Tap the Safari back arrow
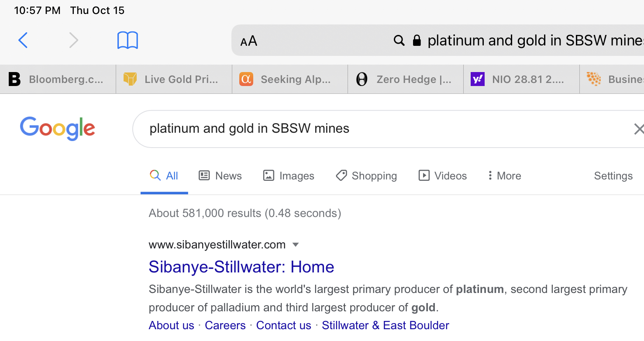 [23, 40]
